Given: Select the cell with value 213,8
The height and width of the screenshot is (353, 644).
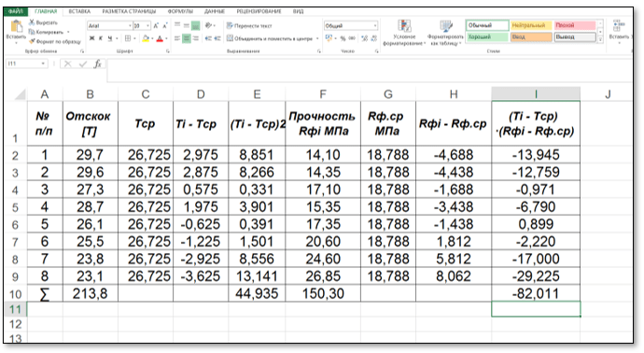Looking at the screenshot, I should [91, 293].
